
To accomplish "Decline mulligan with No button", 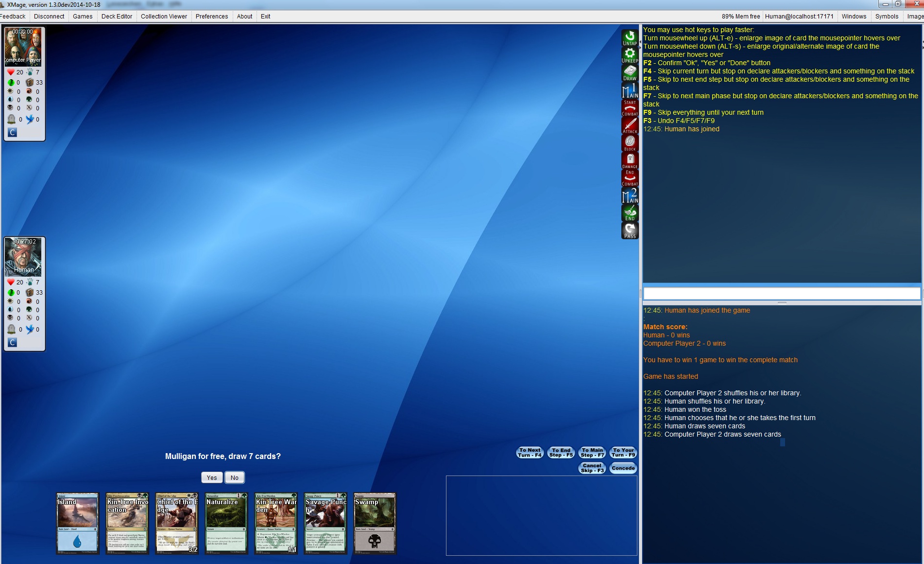I will tap(235, 477).
